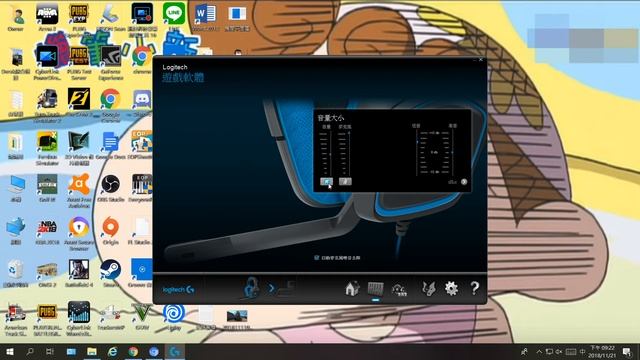Open the GeForce Experience shortcut
The width and height of the screenshot is (640, 360).
pos(111,62)
